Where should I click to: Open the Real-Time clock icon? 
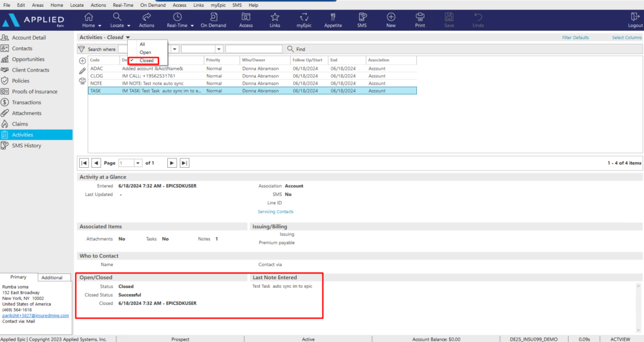click(x=177, y=17)
